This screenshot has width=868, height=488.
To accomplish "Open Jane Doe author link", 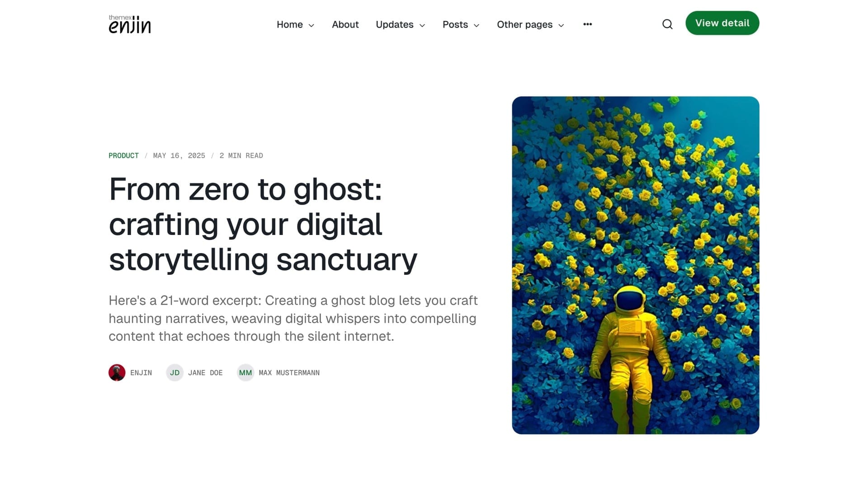I will pos(205,373).
